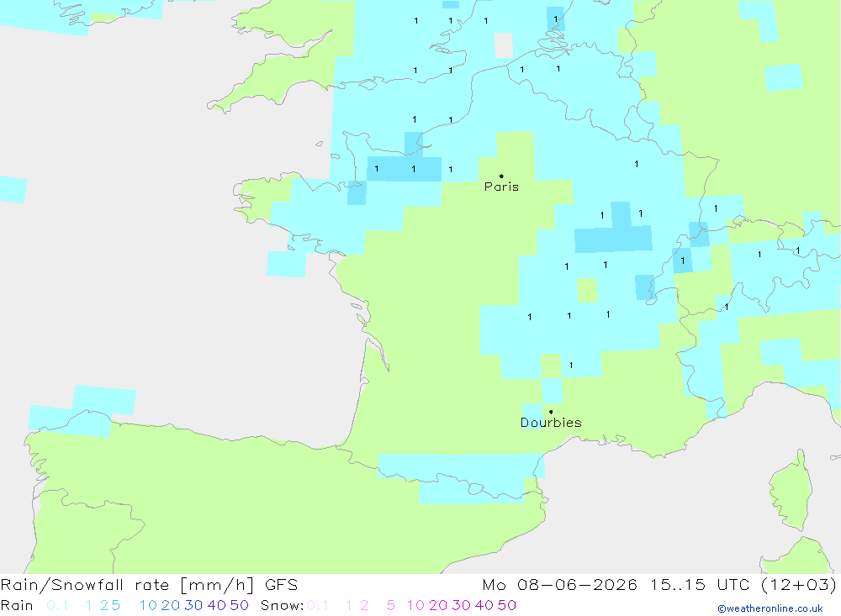This screenshot has width=841, height=616.
Task: Click the Snow legend value 50
Action: [507, 605]
